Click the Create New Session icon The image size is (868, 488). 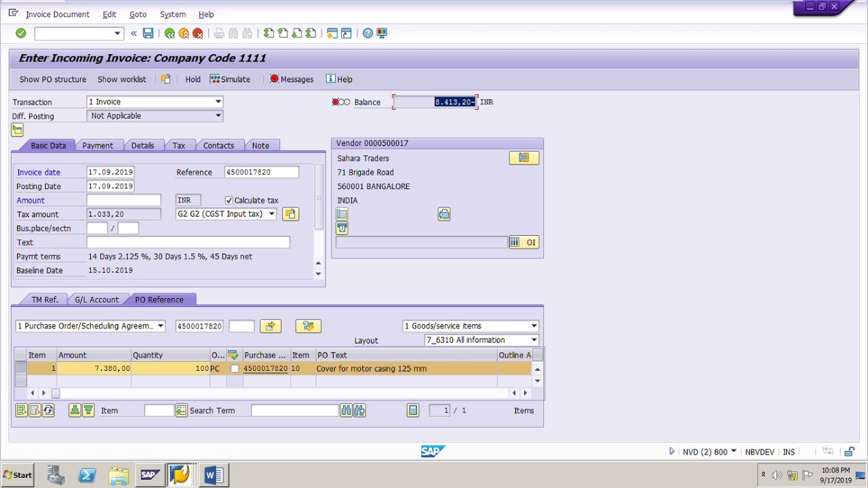332,33
